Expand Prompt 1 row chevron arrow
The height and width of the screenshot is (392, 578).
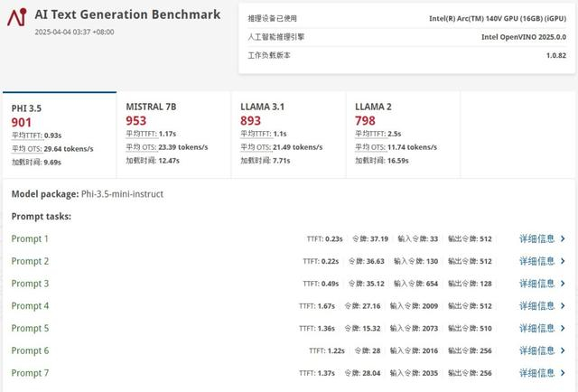[563, 238]
